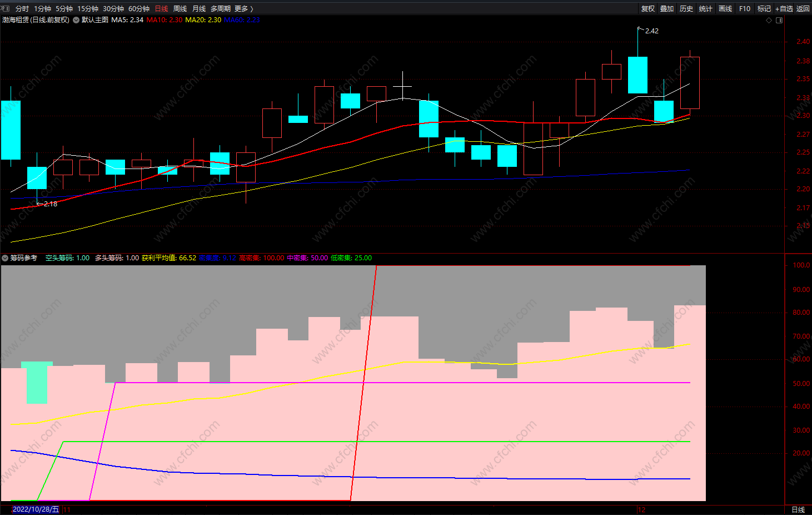This screenshot has height=515, width=812.
Task: Open the 默认主图 indicator dropdown arrow
Action: 76,20
